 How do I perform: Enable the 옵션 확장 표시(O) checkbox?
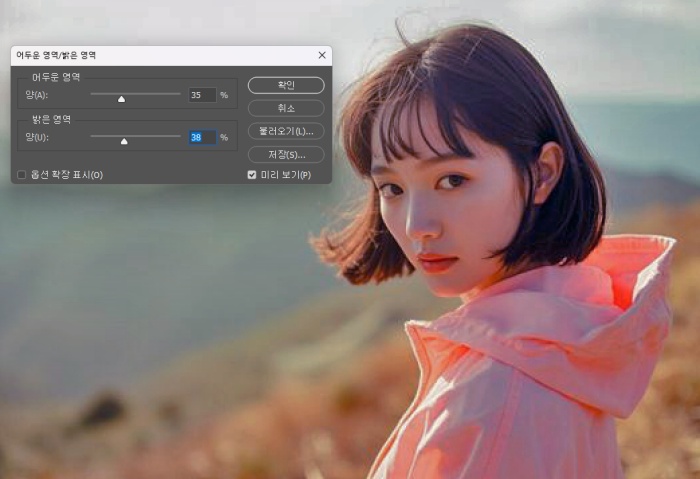pyautogui.click(x=21, y=175)
